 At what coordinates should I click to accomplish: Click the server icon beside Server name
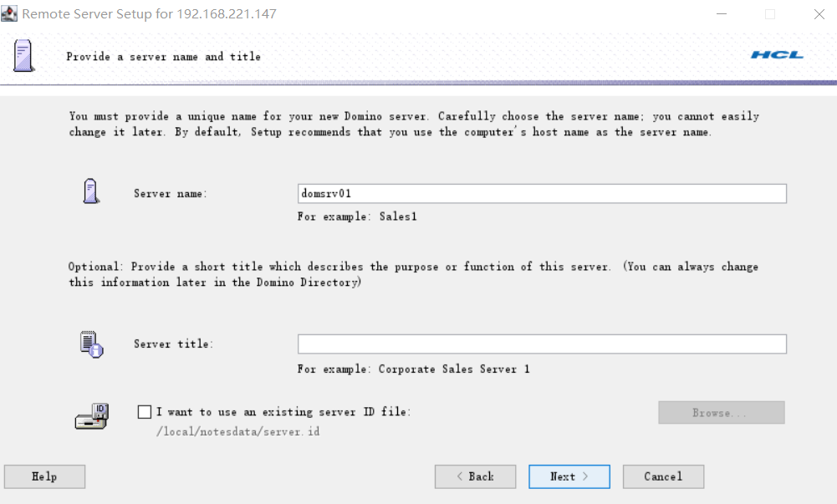tap(91, 191)
